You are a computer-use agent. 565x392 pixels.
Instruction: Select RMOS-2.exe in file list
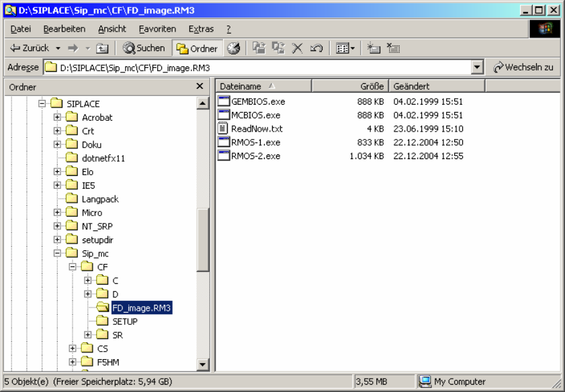[x=255, y=156]
